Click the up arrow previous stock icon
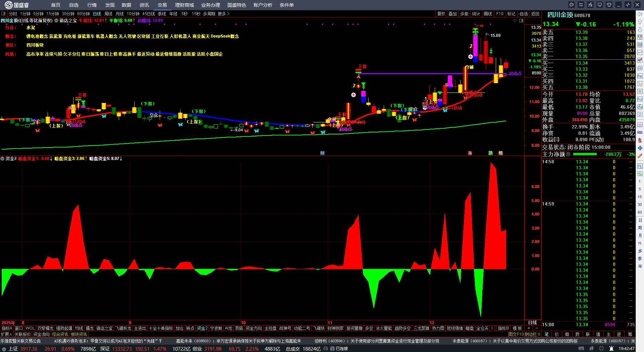644x352 pixels. click(640, 21)
